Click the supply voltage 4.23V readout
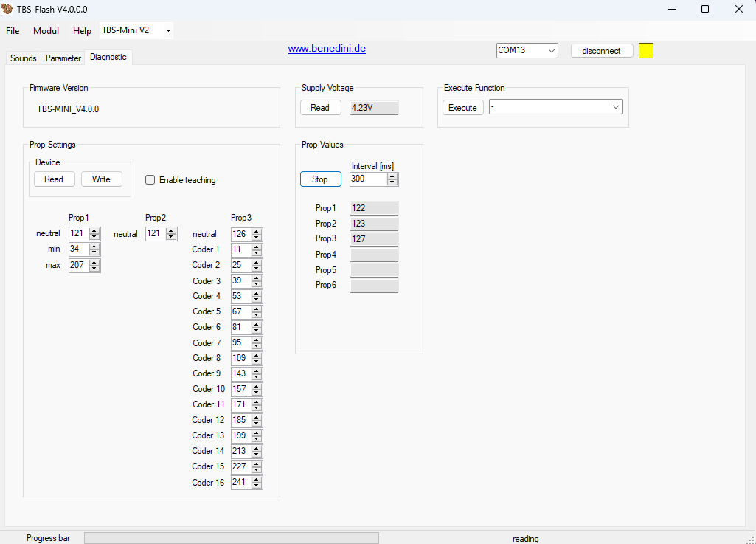 [x=374, y=108]
